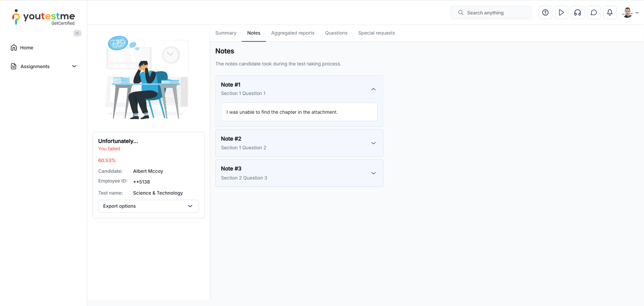Expand Note #2 section

[373, 143]
